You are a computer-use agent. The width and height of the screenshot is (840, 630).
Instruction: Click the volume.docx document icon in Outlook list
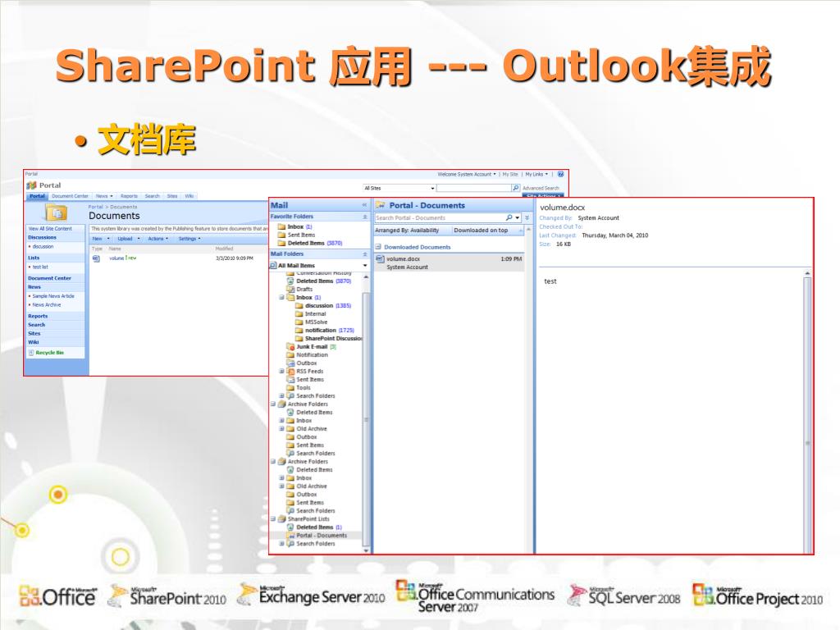point(380,258)
